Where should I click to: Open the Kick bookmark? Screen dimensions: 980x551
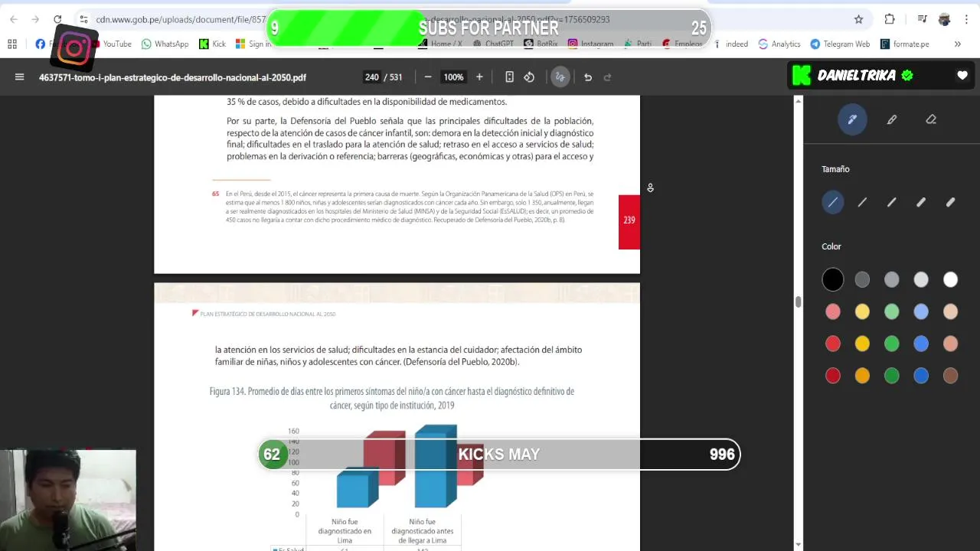point(212,44)
